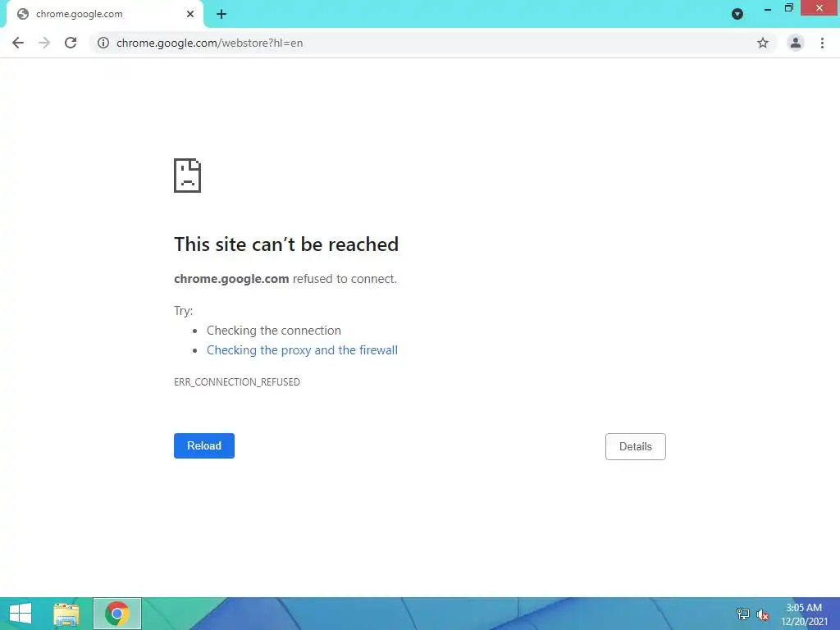This screenshot has width=840, height=630.
Task: Bookmark this page with the star icon
Action: (763, 43)
